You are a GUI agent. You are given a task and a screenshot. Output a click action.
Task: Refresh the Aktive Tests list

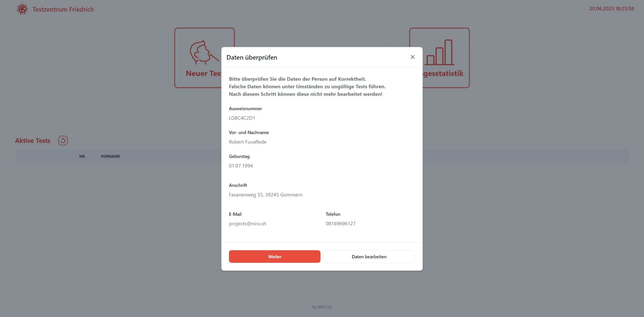point(63,141)
